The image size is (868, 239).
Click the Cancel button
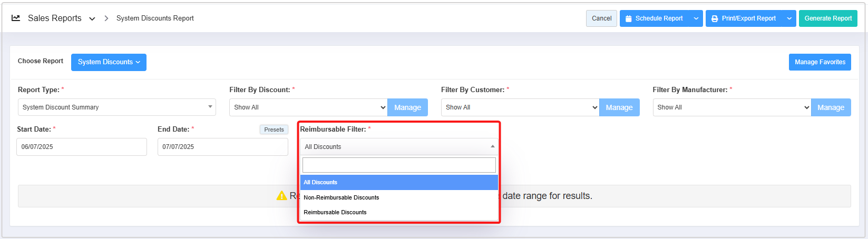tap(601, 18)
